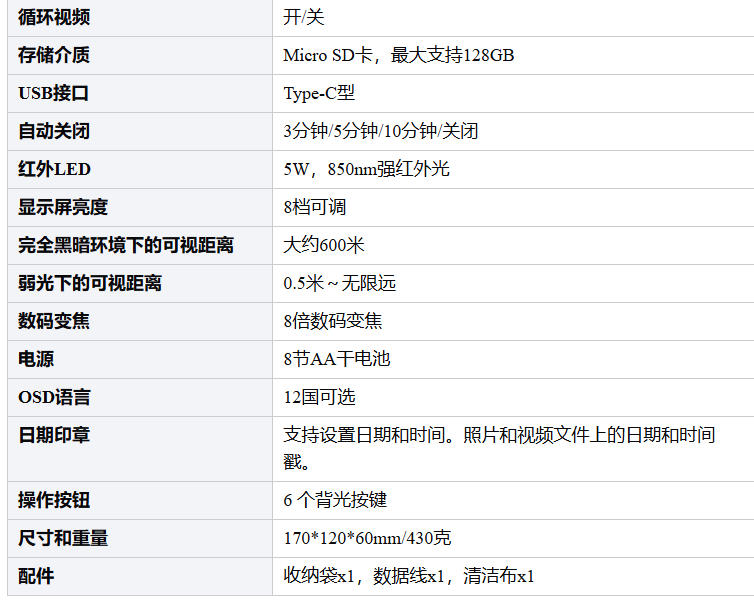Click 完全黑暗环境下的可视距离 label
This screenshot has height=602, width=754.
(126, 245)
